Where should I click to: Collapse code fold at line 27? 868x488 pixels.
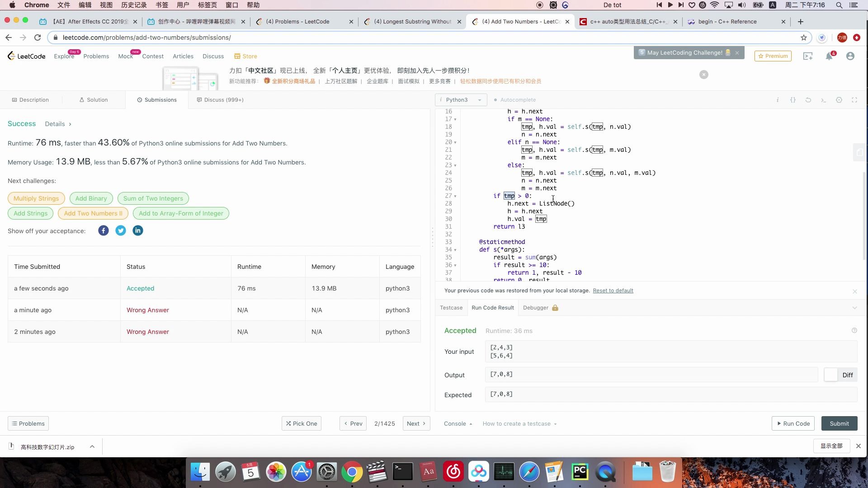point(455,196)
